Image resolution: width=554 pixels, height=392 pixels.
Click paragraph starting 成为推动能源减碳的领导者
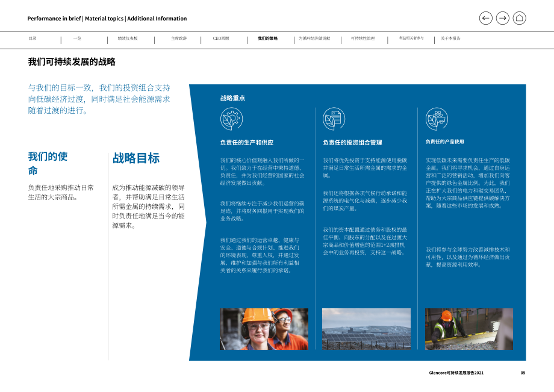(x=148, y=207)
